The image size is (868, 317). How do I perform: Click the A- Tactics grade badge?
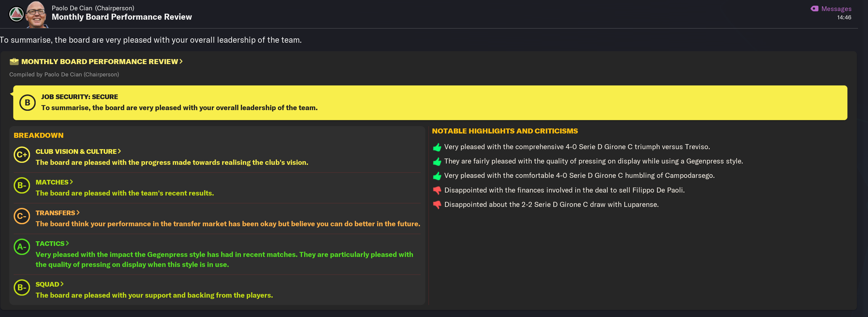[22, 247]
